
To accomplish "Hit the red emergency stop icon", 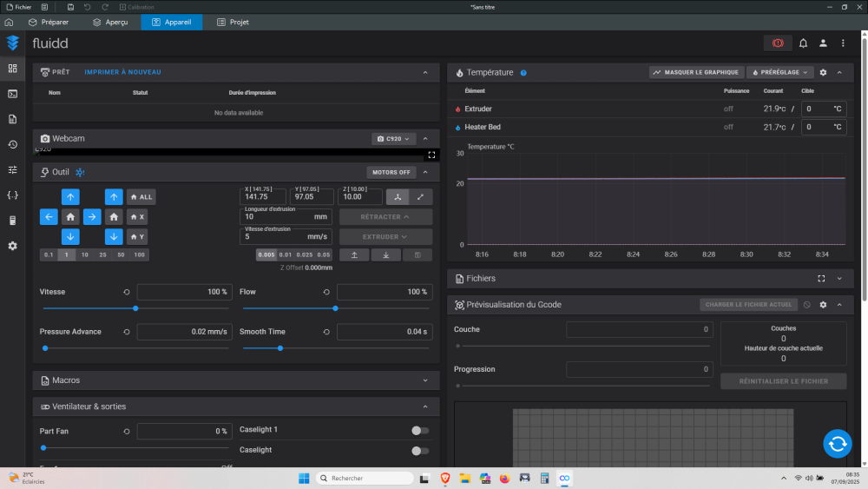I will tap(778, 43).
